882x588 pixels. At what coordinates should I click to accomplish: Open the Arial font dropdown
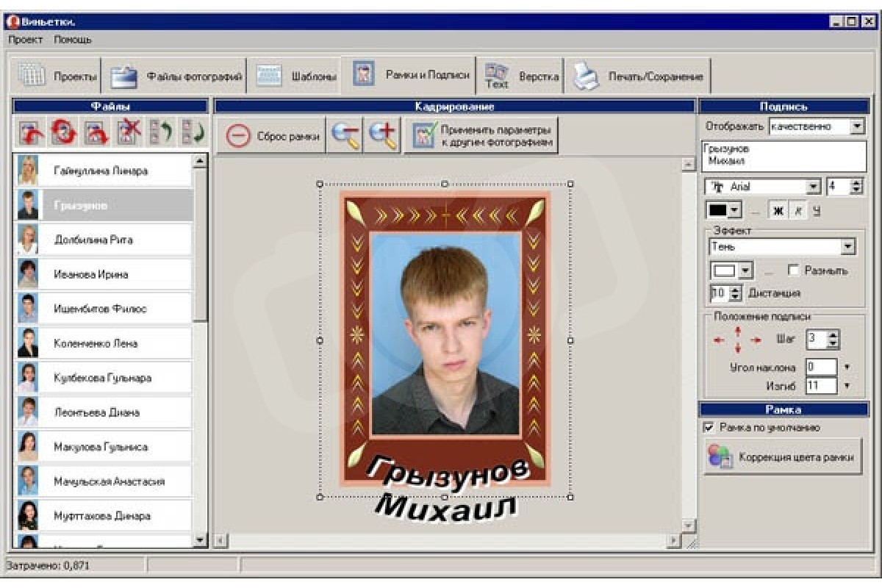tap(813, 187)
